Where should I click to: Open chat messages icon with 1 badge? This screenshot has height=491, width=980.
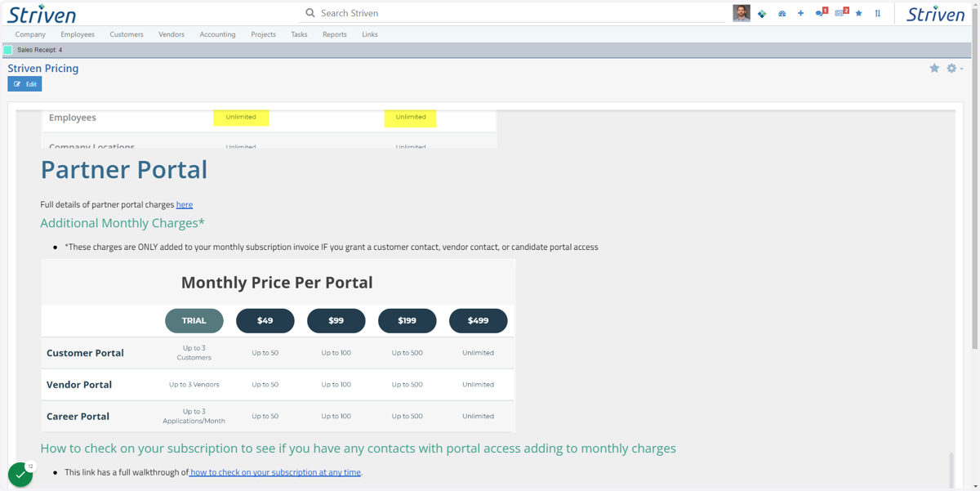point(822,12)
